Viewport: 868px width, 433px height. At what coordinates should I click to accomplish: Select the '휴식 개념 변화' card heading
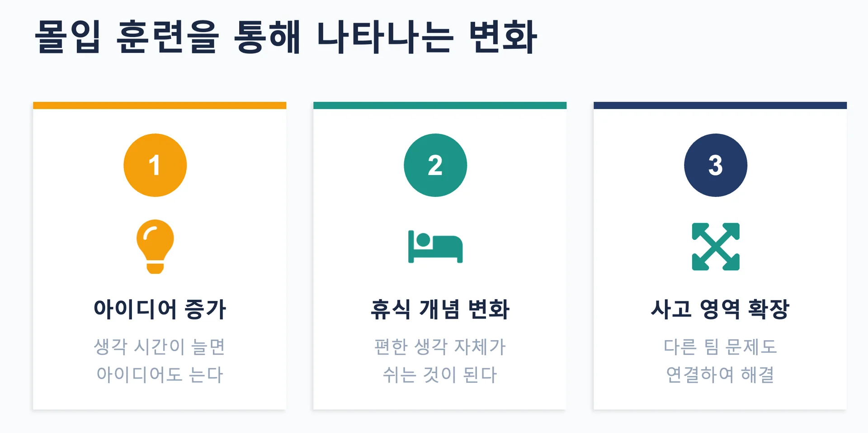pyautogui.click(x=440, y=309)
